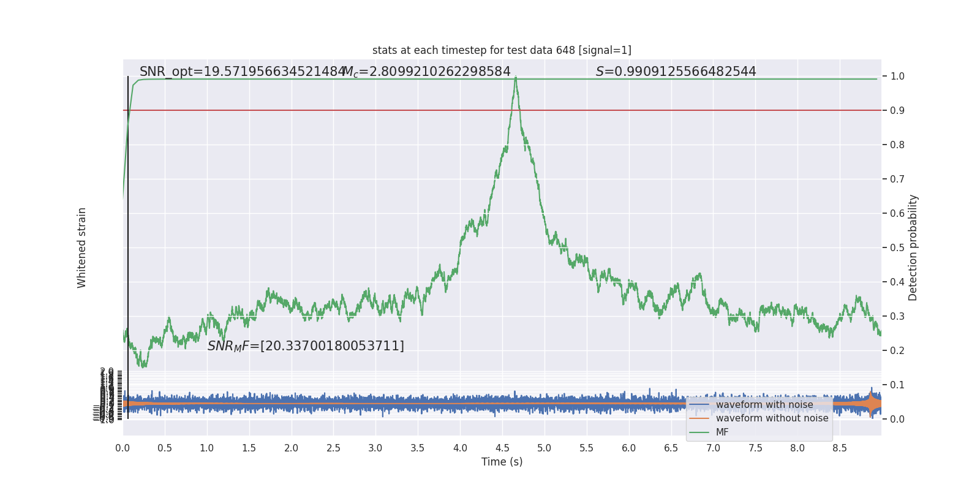This screenshot has width=980, height=490.
Task: Click x-axis tick label 2.5
Action: pyautogui.click(x=333, y=448)
